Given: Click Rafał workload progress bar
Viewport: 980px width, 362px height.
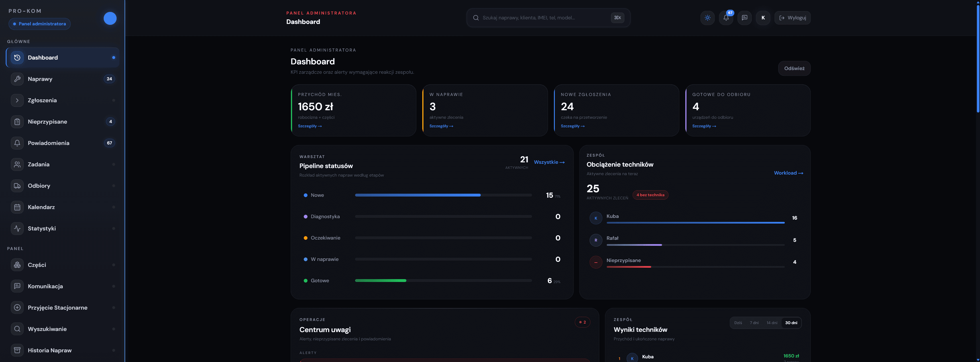Looking at the screenshot, I should [695, 245].
